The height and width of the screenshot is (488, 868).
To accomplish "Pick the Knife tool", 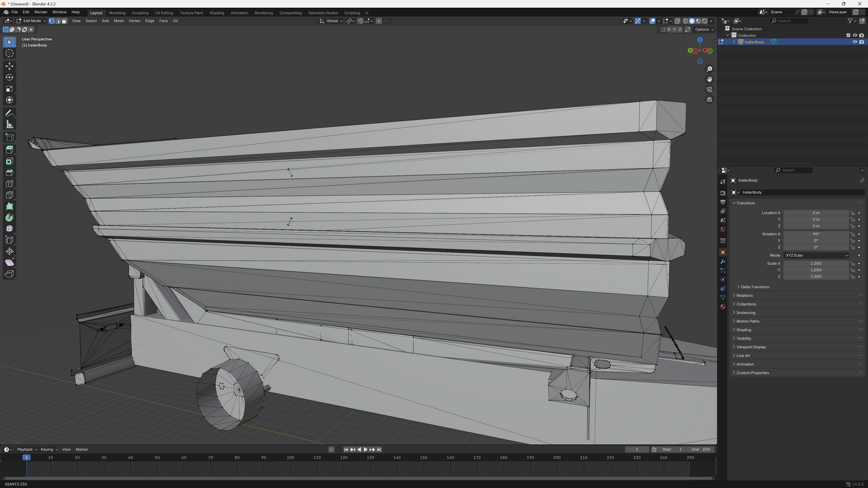I will tap(10, 195).
